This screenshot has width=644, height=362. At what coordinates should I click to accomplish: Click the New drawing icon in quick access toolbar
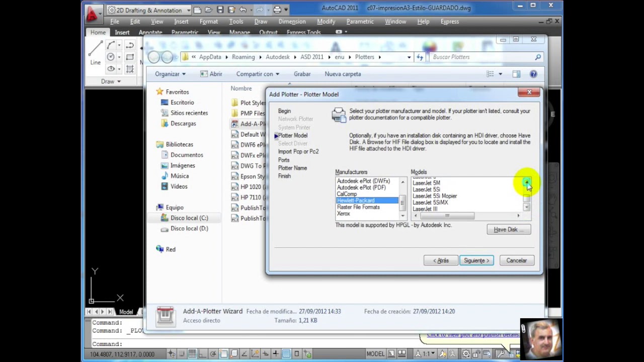coord(198,10)
